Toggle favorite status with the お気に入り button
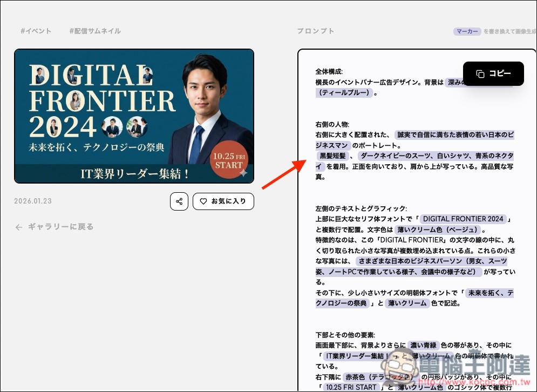537x392 pixels. (223, 201)
